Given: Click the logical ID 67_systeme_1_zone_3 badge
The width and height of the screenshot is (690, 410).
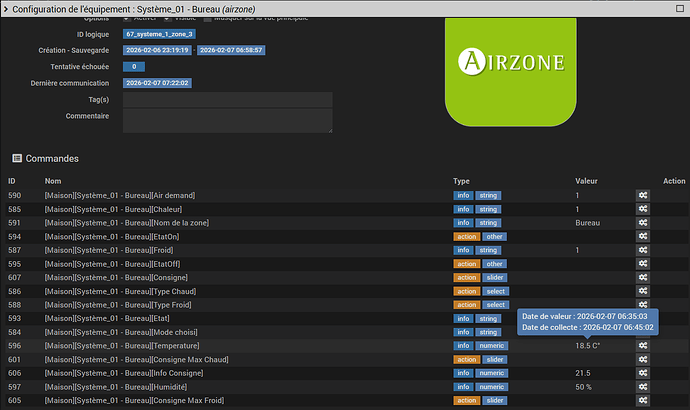Looking at the screenshot, I should coord(159,34).
